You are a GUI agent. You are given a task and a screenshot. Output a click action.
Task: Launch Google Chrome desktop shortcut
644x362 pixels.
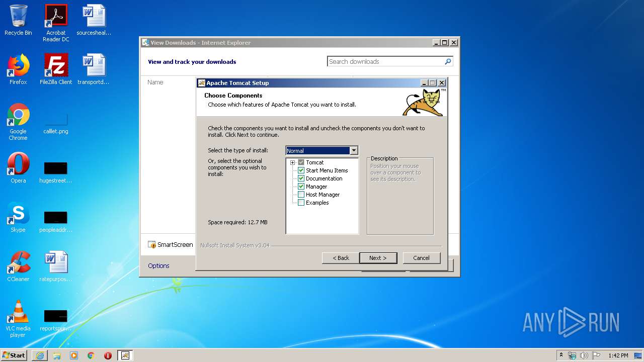click(x=18, y=122)
